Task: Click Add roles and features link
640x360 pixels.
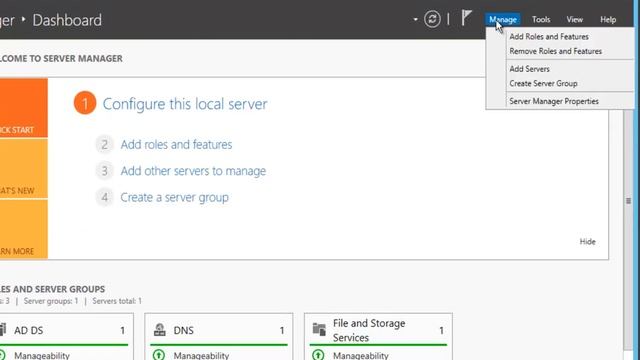Action: pyautogui.click(x=176, y=144)
